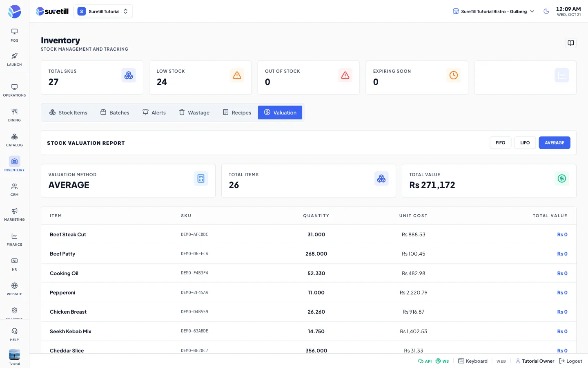
Task: Click the Logout link
Action: (x=570, y=361)
